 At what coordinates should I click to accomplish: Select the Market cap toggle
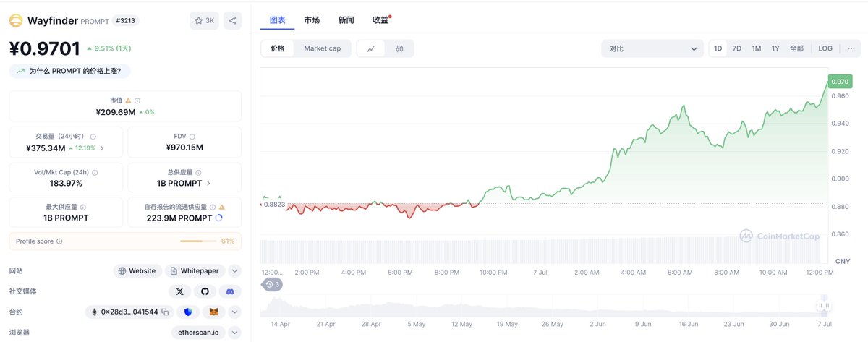pos(322,48)
